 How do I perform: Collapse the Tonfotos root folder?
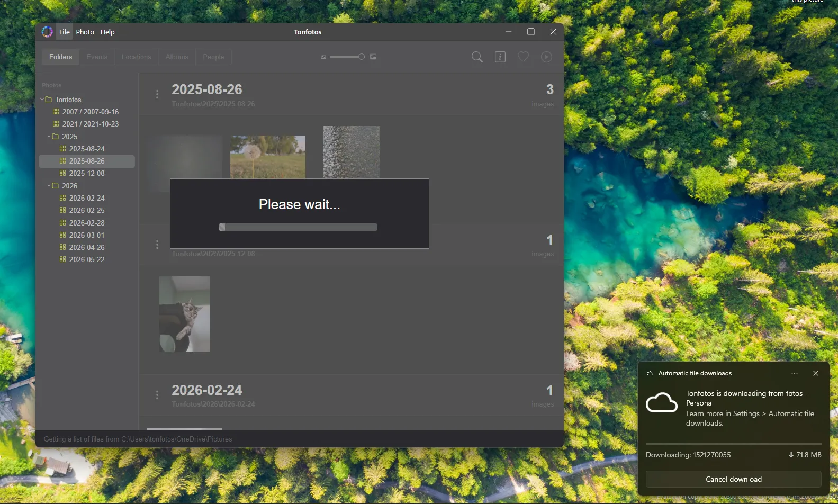[x=42, y=100]
